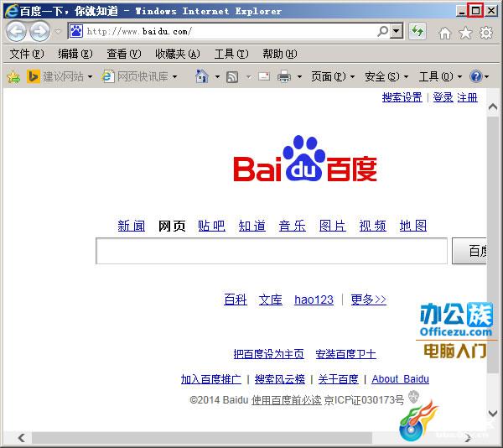This screenshot has width=503, height=448.
Task: Open the hao123 link
Action: pyautogui.click(x=314, y=300)
